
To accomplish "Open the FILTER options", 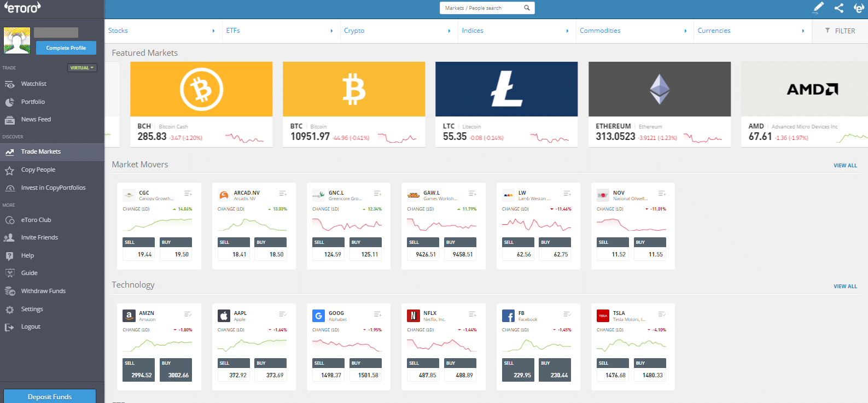I will (x=840, y=31).
